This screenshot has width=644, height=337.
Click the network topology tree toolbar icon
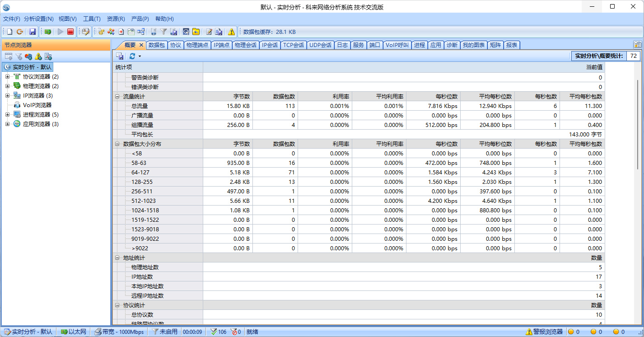point(141,32)
